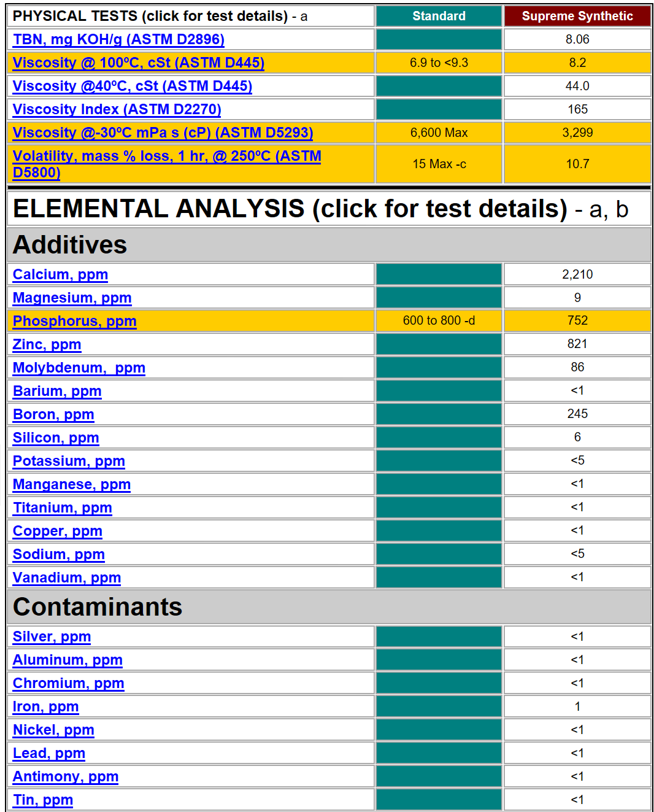Image resolution: width=654 pixels, height=812 pixels.
Task: Open the Lead, ppm link
Action: pyautogui.click(x=49, y=753)
